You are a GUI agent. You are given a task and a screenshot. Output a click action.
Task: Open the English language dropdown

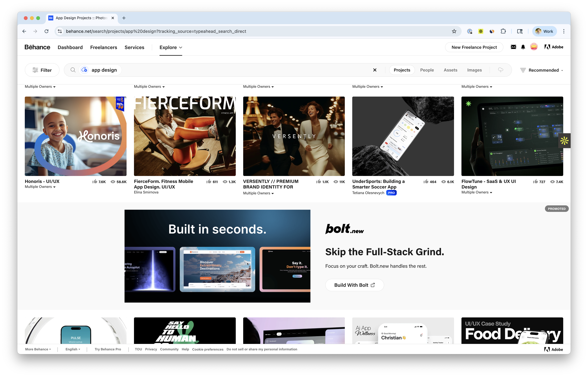coord(73,349)
